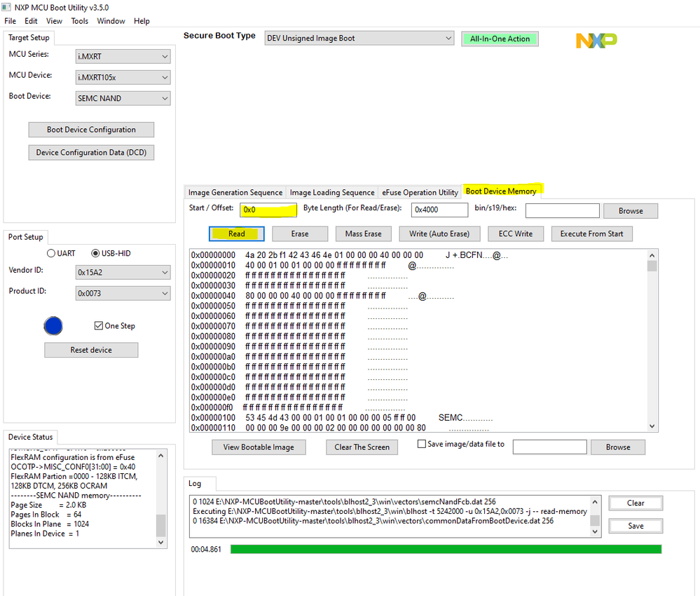The height and width of the screenshot is (596, 700).
Task: Expand the Secure Boot Type dropdown
Action: point(359,39)
